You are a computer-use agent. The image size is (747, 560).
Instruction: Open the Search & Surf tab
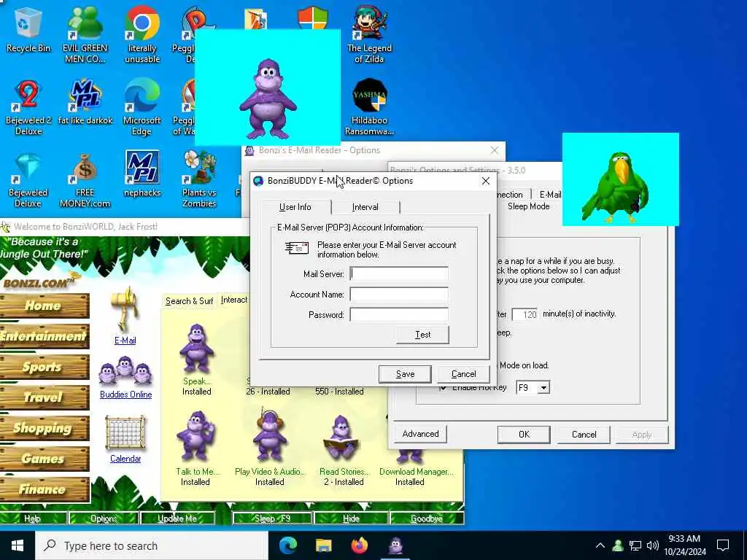tap(189, 301)
